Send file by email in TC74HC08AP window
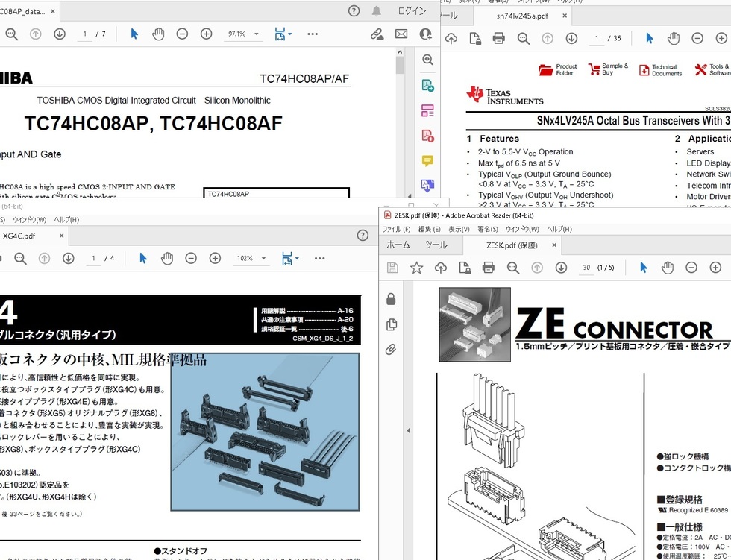The width and height of the screenshot is (731, 560). [401, 34]
